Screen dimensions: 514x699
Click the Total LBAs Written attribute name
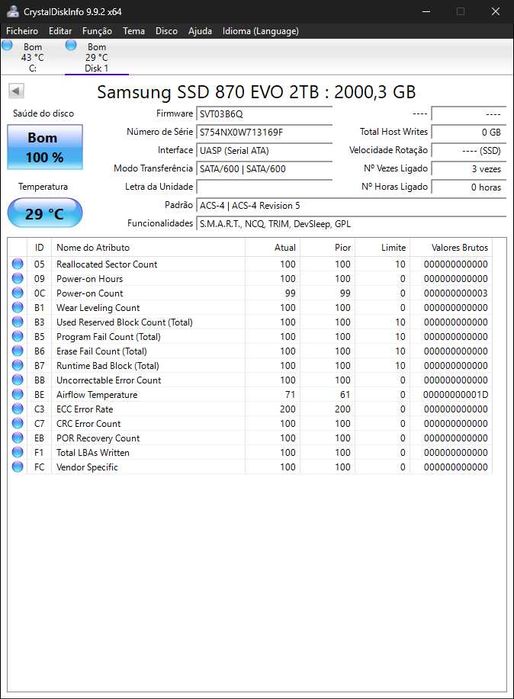93,452
